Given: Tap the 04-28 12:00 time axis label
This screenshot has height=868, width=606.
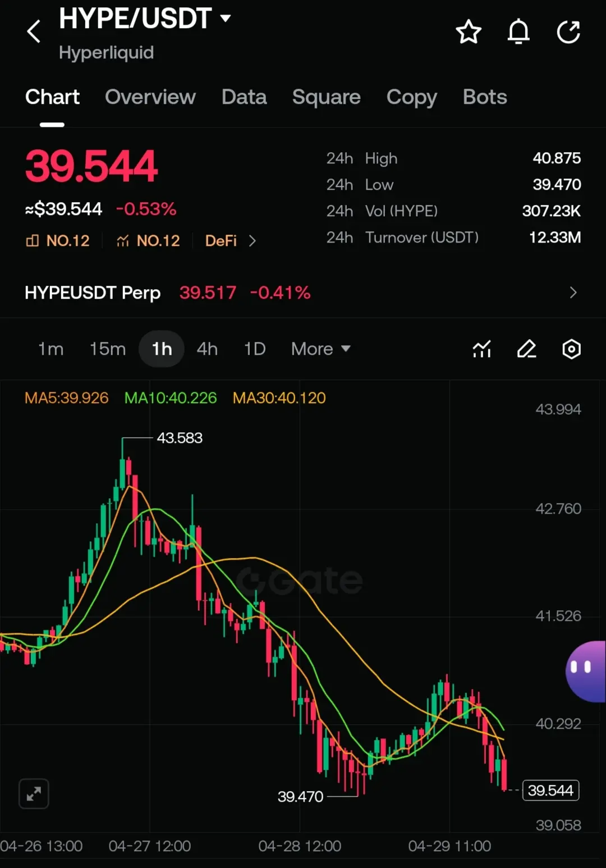Looking at the screenshot, I should [x=300, y=846].
